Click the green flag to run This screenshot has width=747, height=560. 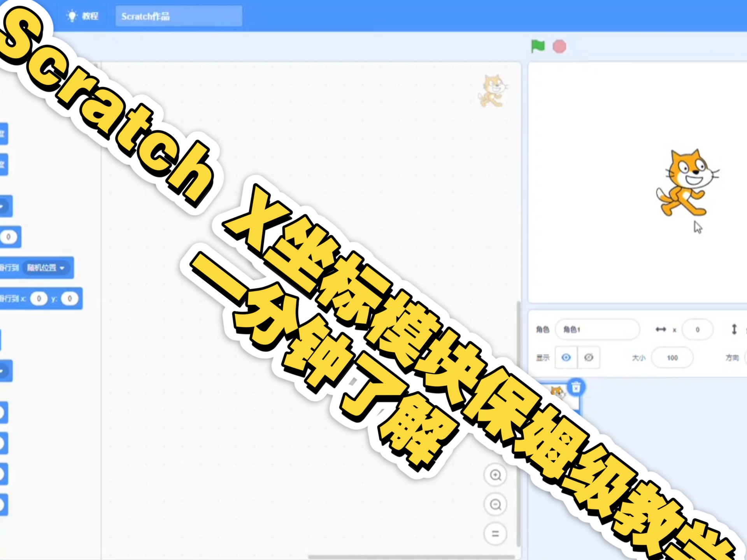[x=538, y=46]
